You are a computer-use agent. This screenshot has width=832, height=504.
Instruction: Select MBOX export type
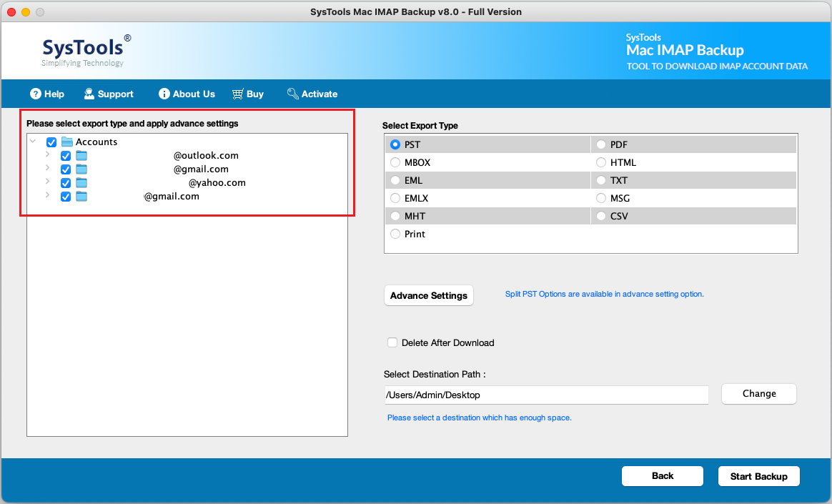pos(395,162)
